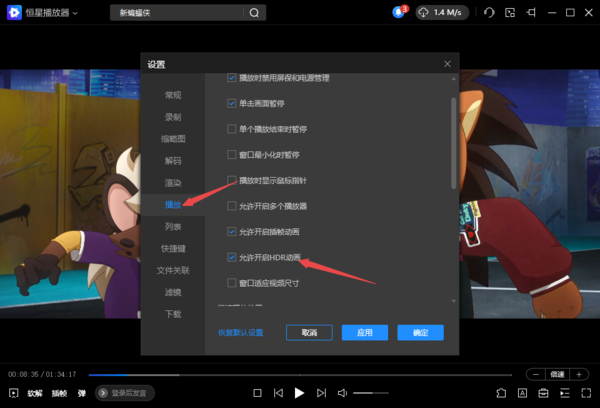Open the play file icon at bottom left
This screenshot has height=408, width=600.
click(13, 393)
